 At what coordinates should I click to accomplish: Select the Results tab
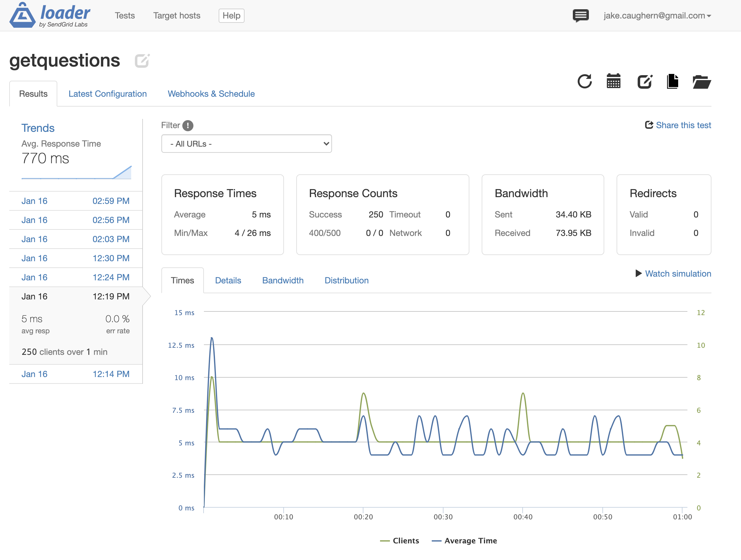tap(33, 94)
